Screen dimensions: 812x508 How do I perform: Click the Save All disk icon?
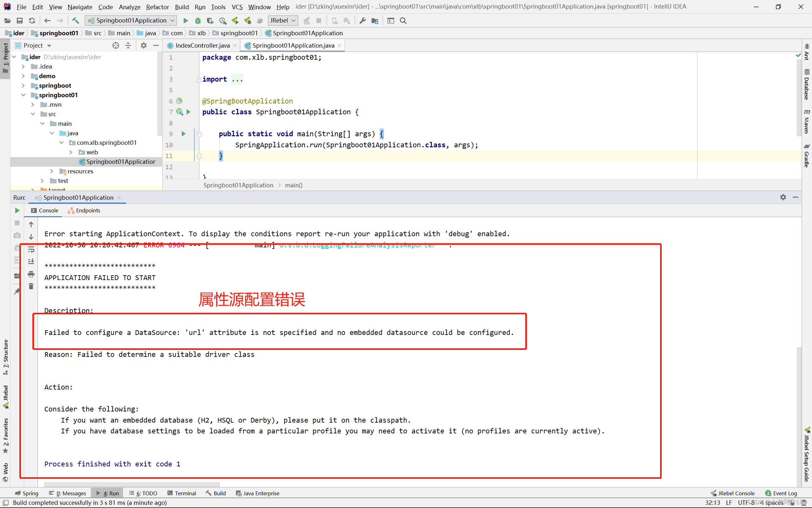coord(19,21)
